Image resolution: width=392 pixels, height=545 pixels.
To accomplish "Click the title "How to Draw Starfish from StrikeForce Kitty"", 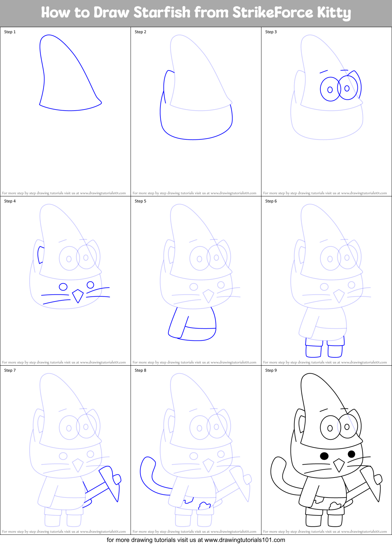I will tap(196, 13).
